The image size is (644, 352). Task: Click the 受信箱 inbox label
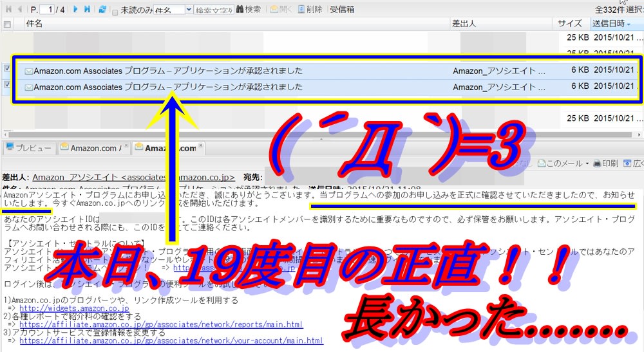click(x=342, y=9)
